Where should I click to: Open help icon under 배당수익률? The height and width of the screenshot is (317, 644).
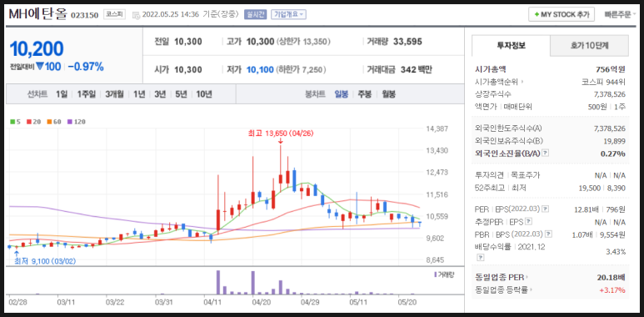[x=480, y=258]
